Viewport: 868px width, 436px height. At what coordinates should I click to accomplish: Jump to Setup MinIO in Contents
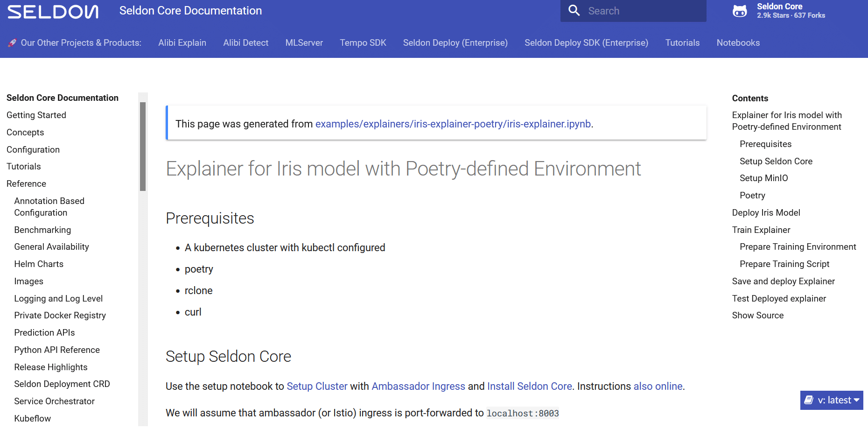tap(763, 178)
